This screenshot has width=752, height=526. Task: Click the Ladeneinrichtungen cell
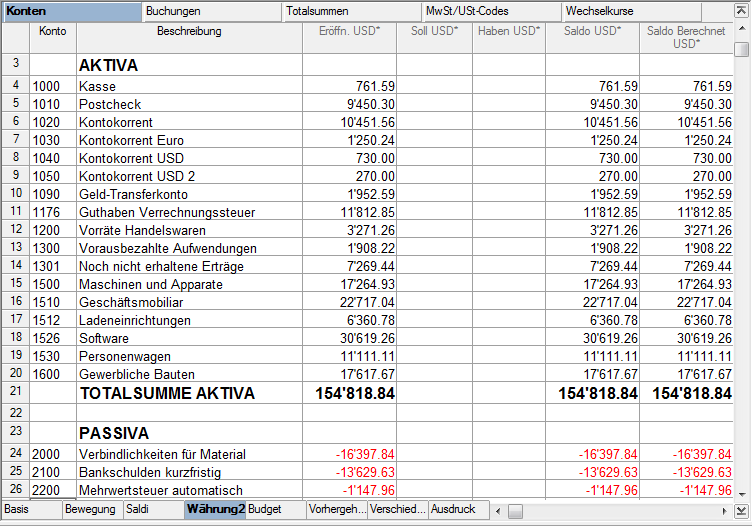189,320
